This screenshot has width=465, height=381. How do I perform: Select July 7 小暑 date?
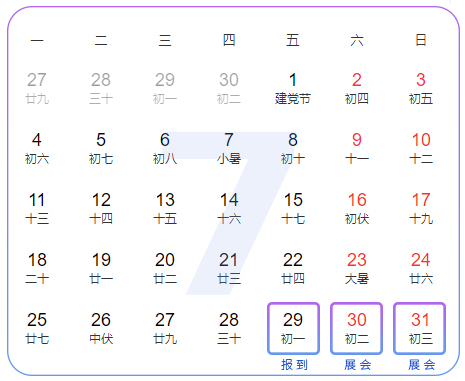pos(229,149)
